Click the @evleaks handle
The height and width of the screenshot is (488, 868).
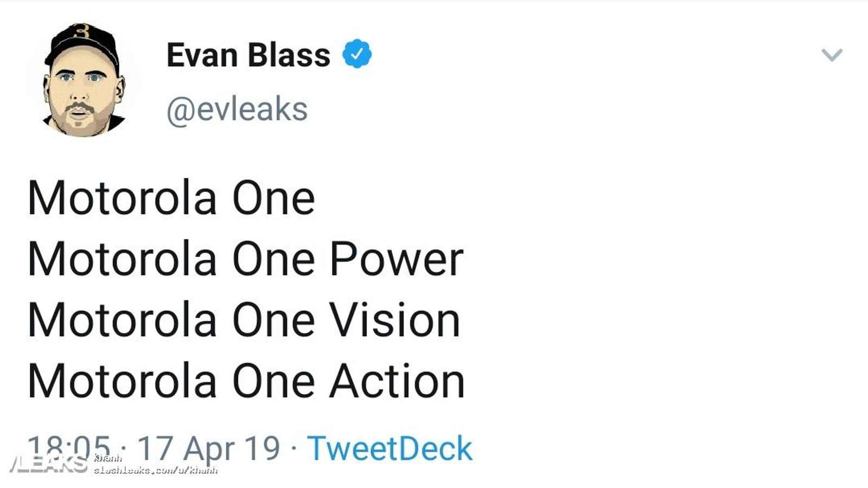(237, 109)
